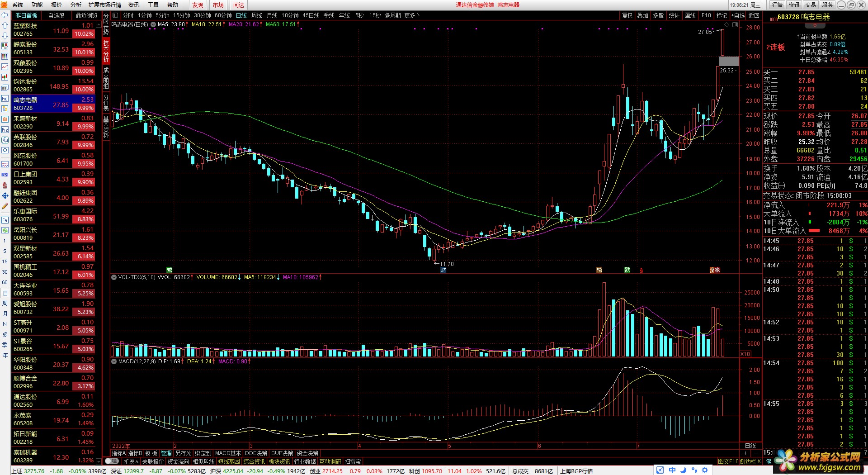Viewport: 868px width, 475px height.
Task: Click the MACD基本 indicator template
Action: click(228, 453)
